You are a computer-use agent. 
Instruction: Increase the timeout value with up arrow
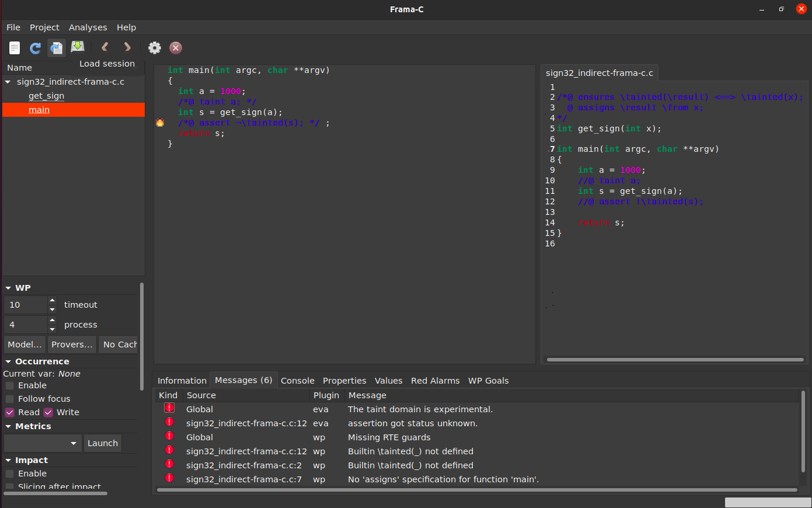pyautogui.click(x=53, y=301)
